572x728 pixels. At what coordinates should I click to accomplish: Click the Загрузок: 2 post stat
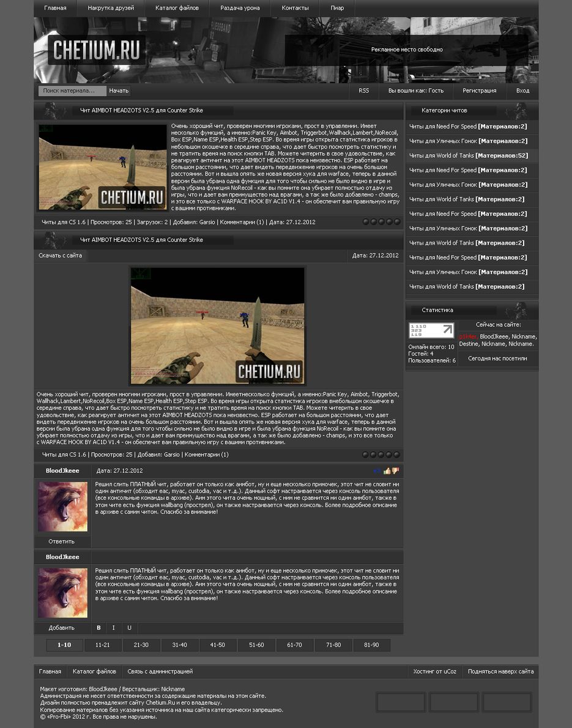152,222
